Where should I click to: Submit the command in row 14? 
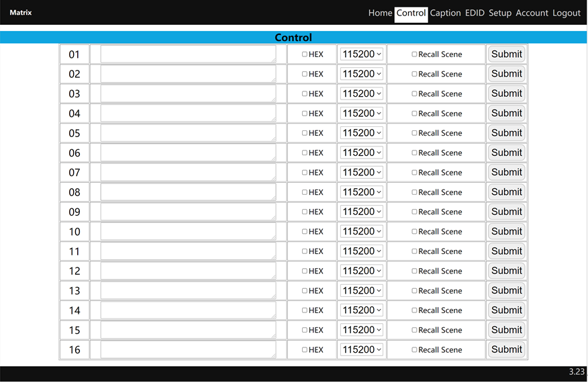tap(506, 310)
